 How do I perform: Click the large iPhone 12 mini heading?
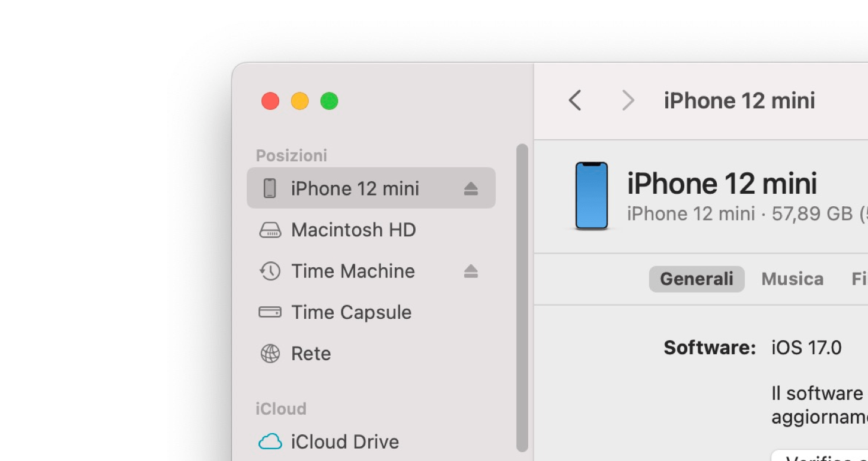pyautogui.click(x=722, y=184)
